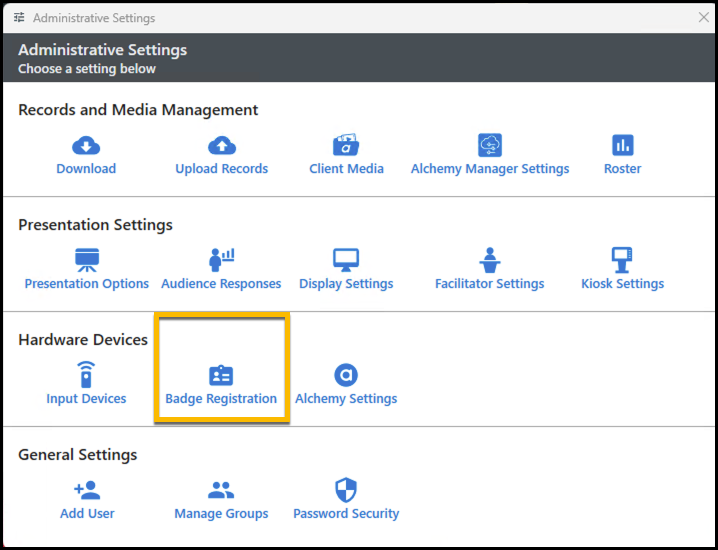Open the Roster chart icon
718x550 pixels.
623,145
